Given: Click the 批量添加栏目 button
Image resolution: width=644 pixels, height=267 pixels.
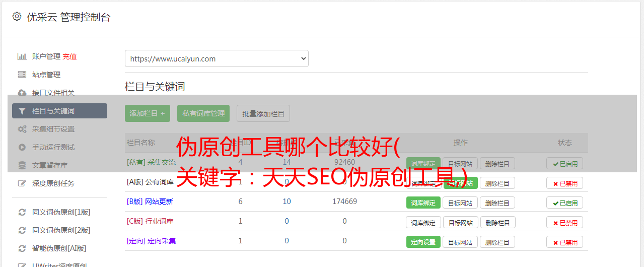Looking at the screenshot, I should (263, 113).
